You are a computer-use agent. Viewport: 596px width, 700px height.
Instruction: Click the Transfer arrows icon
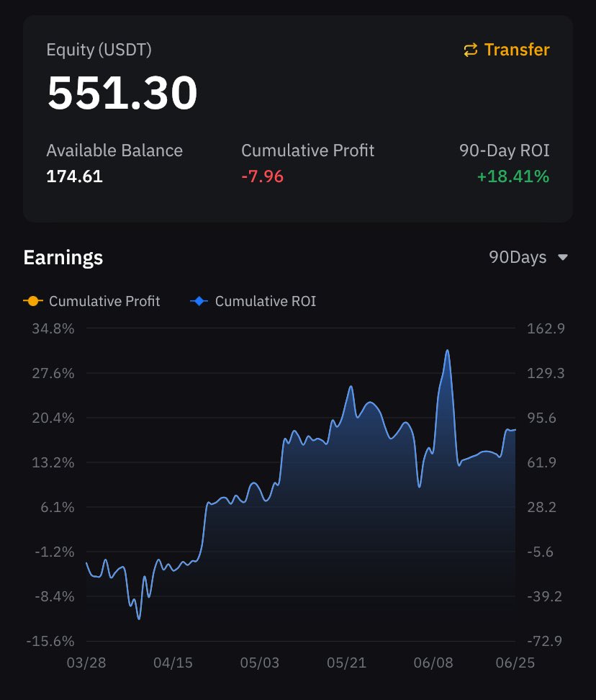(470, 50)
